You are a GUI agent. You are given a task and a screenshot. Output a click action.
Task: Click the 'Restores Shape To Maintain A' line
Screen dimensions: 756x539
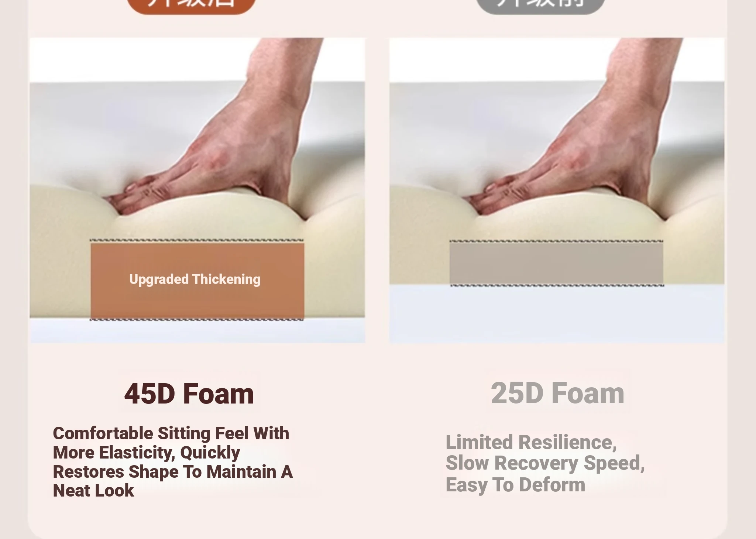[173, 472]
